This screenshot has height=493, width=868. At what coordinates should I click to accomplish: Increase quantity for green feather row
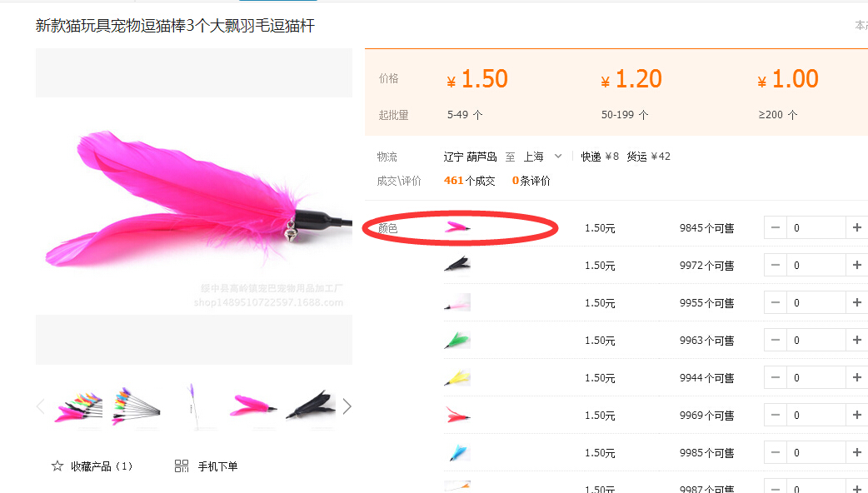(x=857, y=340)
